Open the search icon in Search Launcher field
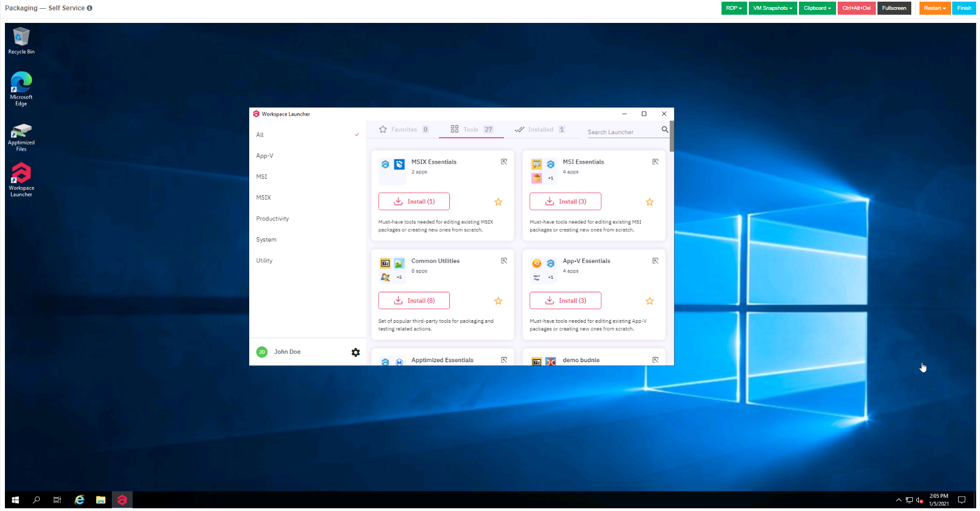The height and width of the screenshot is (511, 980). pyautogui.click(x=664, y=130)
